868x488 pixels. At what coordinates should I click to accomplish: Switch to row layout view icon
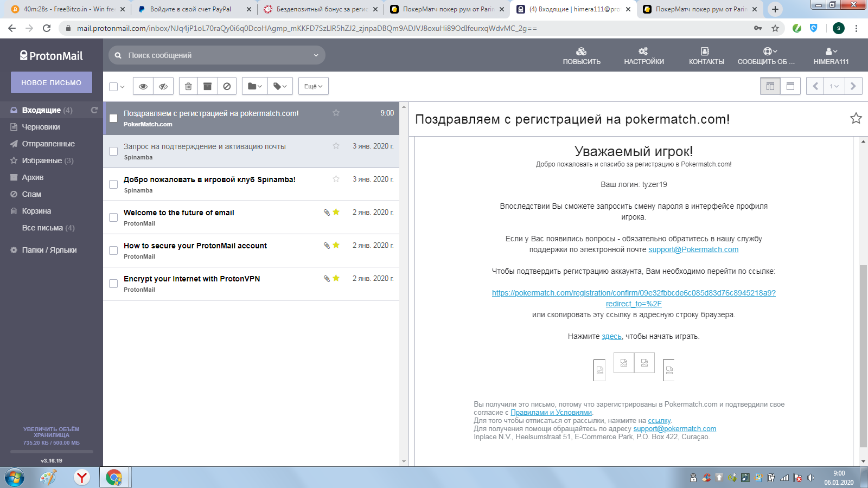tap(790, 86)
